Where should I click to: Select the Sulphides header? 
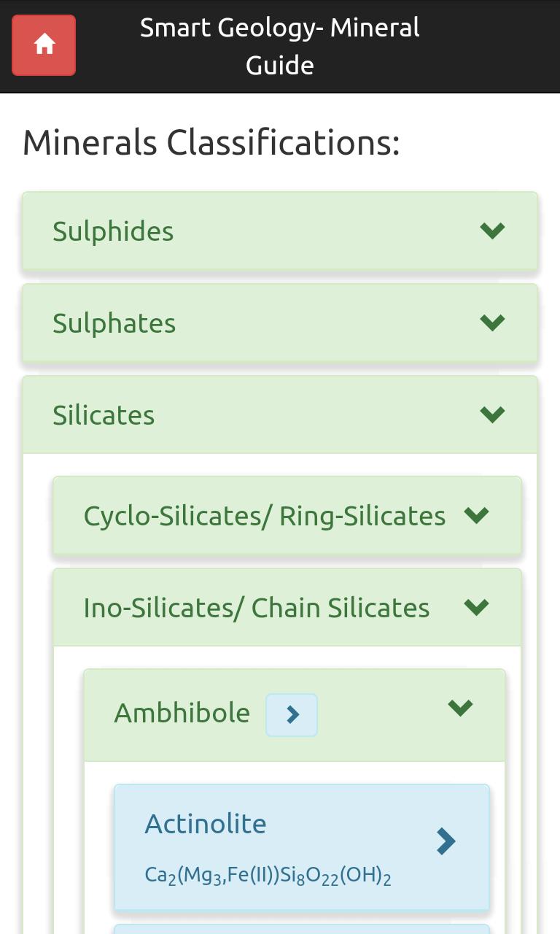coord(113,231)
